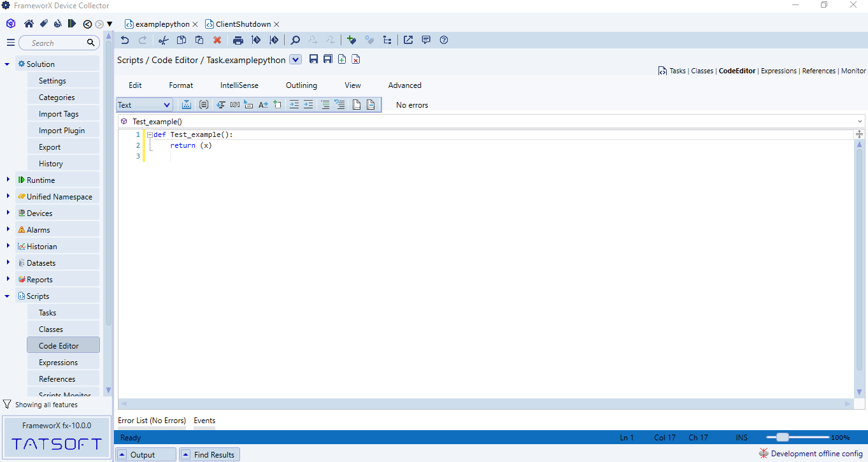Switch to the ClientShutdown tab
The image size is (868, 462).
point(243,24)
